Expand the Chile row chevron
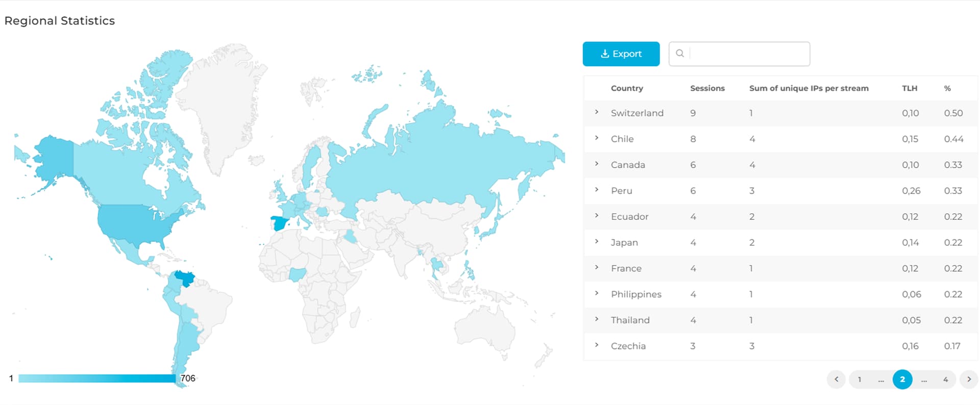The width and height of the screenshot is (980, 405). [x=596, y=138]
